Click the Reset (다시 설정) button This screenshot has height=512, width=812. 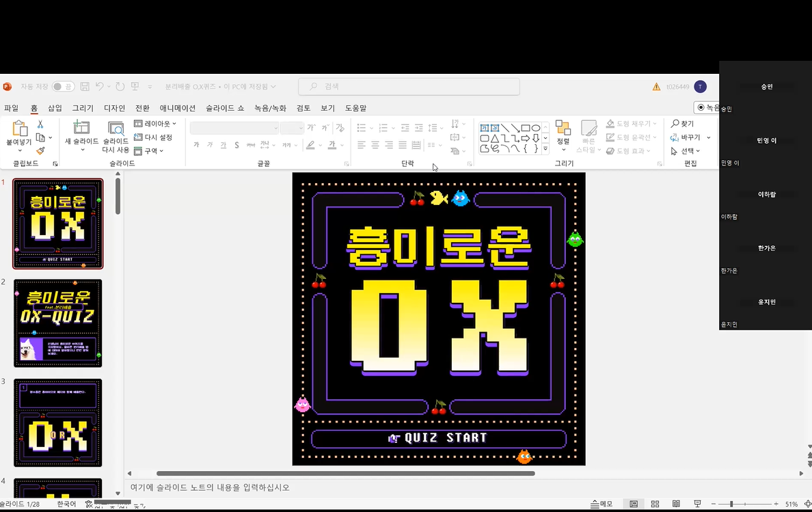click(x=153, y=137)
